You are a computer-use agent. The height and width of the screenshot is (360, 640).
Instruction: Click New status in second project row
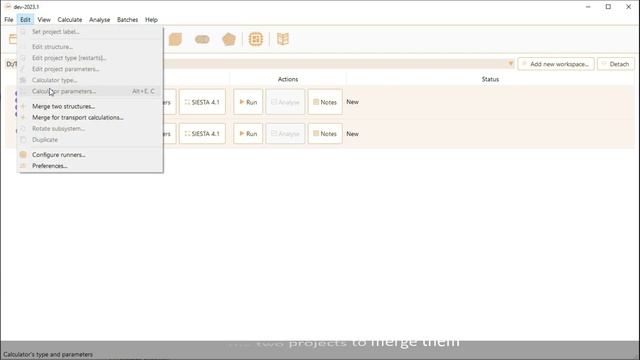(x=352, y=133)
